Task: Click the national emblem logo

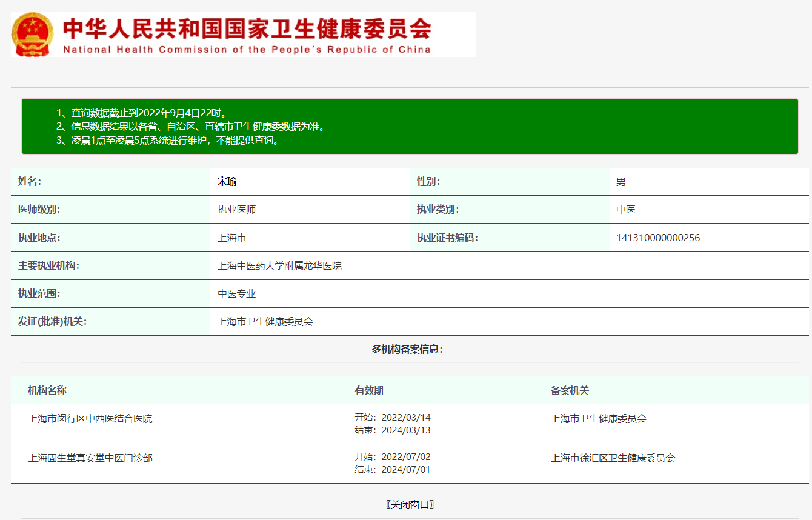Action: pos(33,35)
